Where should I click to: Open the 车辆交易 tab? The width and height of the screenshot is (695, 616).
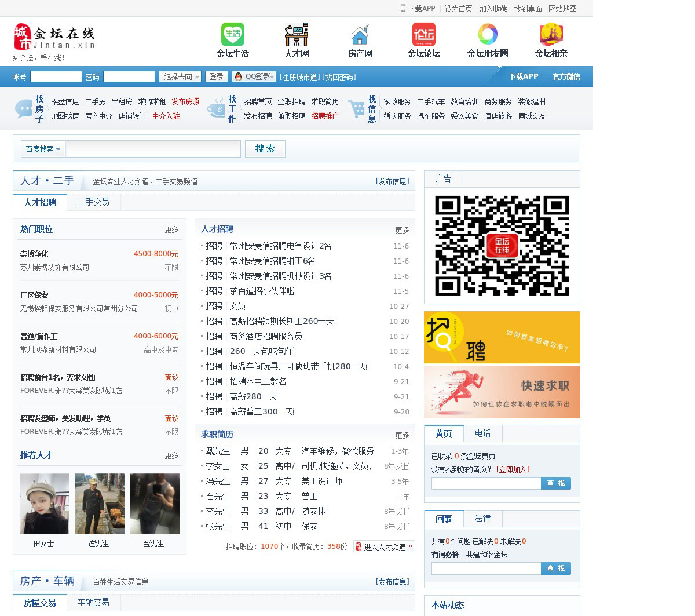pyautogui.click(x=93, y=603)
